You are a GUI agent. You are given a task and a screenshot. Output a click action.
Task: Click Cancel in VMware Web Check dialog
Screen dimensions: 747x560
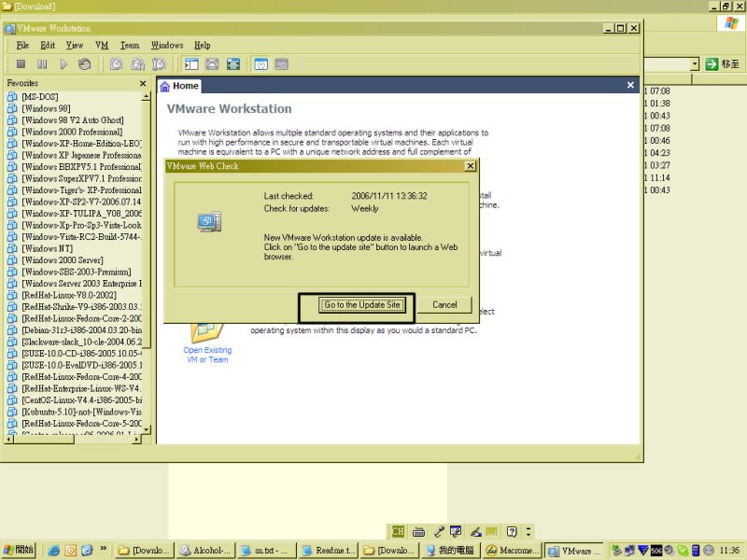(x=444, y=305)
